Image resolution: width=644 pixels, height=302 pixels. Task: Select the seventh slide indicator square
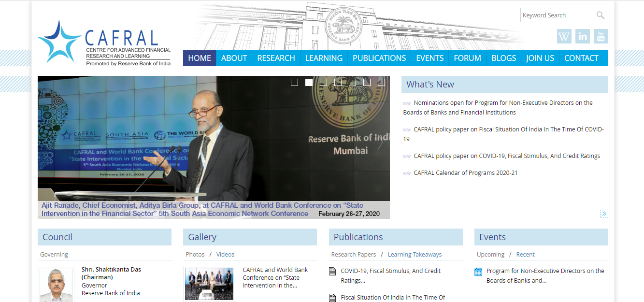pyautogui.click(x=381, y=83)
